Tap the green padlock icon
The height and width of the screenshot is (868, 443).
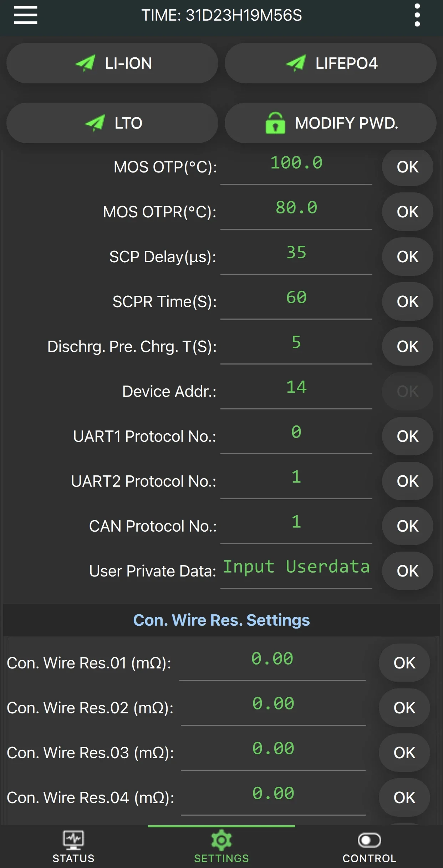tap(275, 123)
